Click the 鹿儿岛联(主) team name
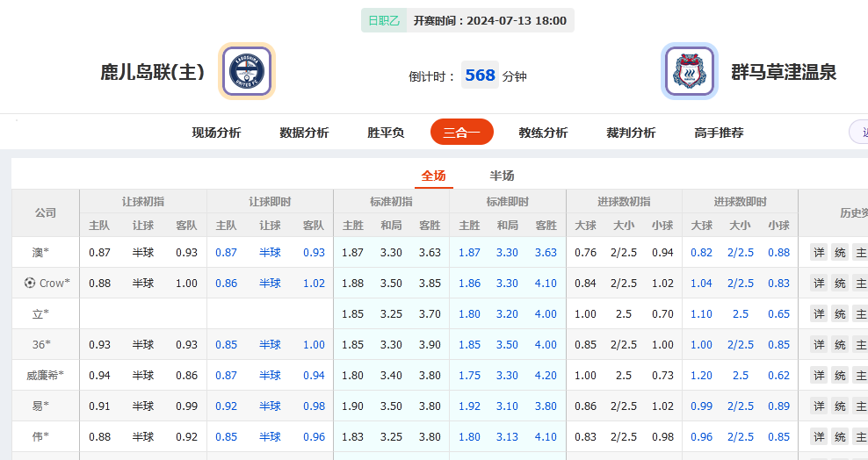Image resolution: width=868 pixels, height=460 pixels. click(x=152, y=72)
